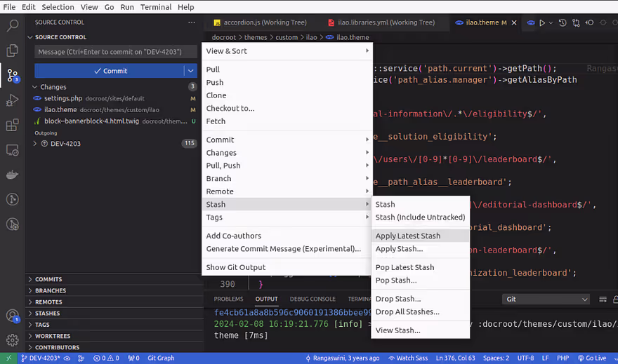Switch to the Problems panel tab
The height and width of the screenshot is (364, 618).
click(x=229, y=299)
